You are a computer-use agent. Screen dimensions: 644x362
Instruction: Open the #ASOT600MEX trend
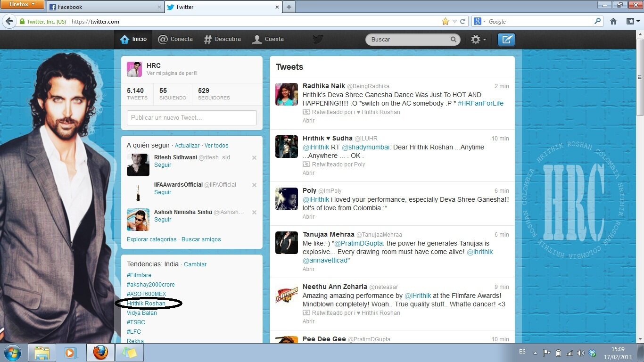click(x=147, y=294)
